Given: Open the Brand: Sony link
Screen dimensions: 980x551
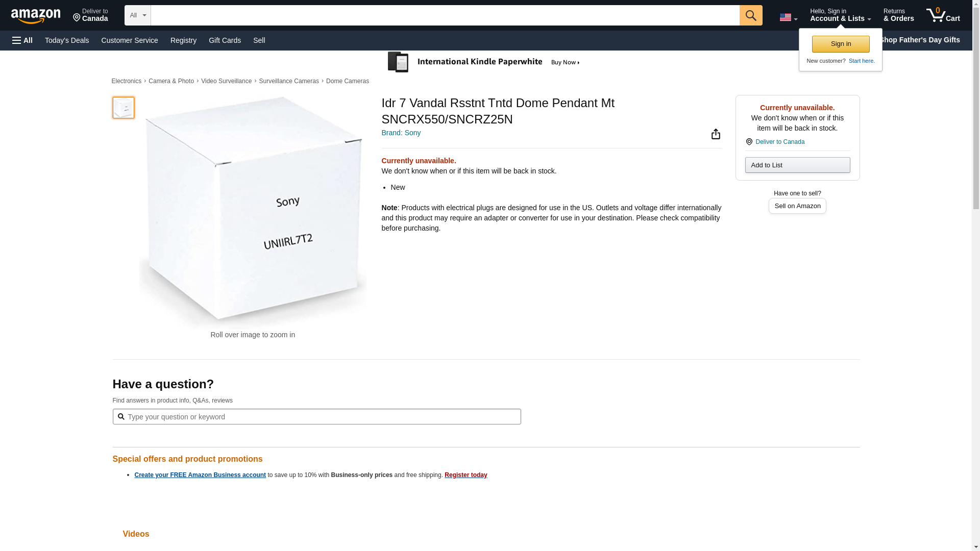Looking at the screenshot, I should (x=401, y=133).
